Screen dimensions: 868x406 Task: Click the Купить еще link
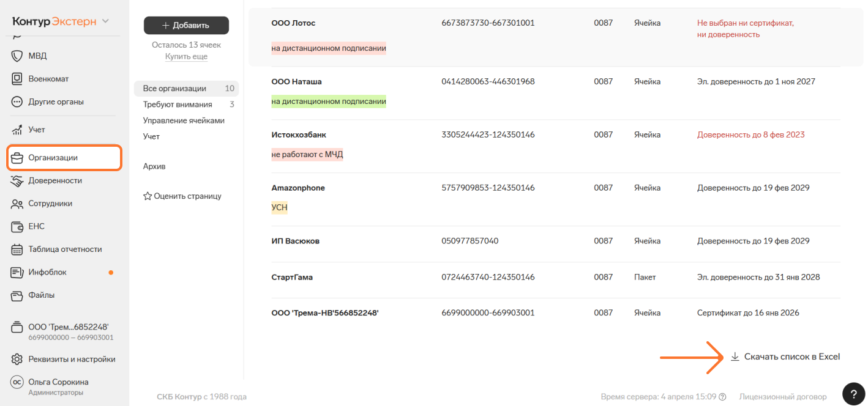[186, 56]
